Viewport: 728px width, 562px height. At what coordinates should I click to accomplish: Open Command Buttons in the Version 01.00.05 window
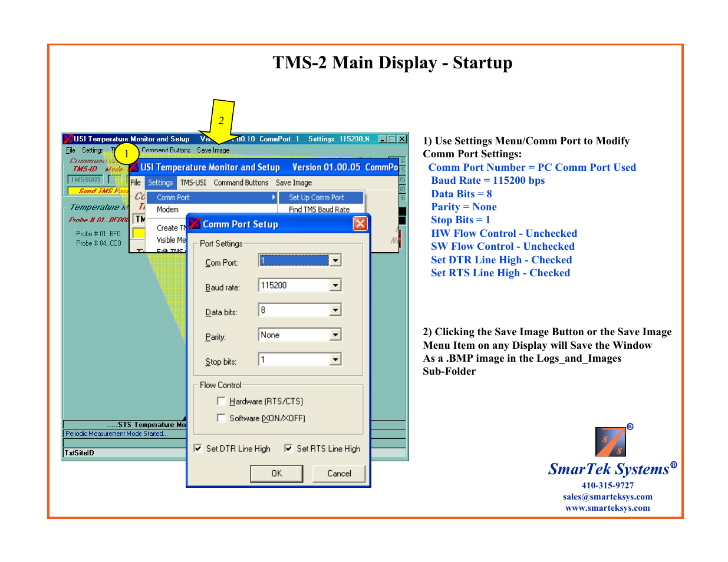click(x=241, y=183)
